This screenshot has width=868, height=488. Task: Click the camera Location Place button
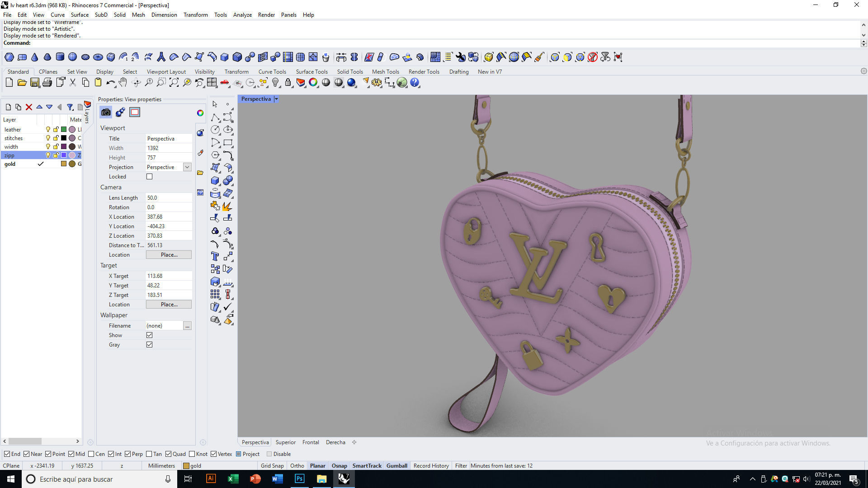pyautogui.click(x=169, y=255)
